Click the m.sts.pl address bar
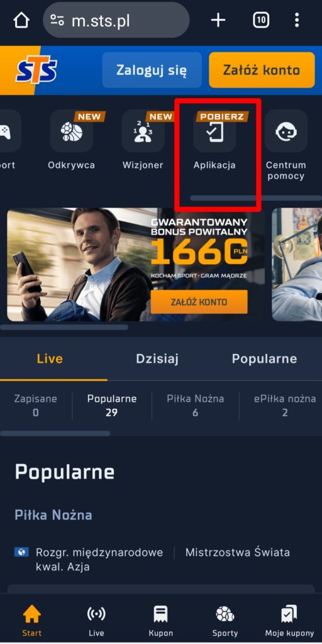Image resolution: width=322 pixels, height=644 pixels. coord(116,20)
